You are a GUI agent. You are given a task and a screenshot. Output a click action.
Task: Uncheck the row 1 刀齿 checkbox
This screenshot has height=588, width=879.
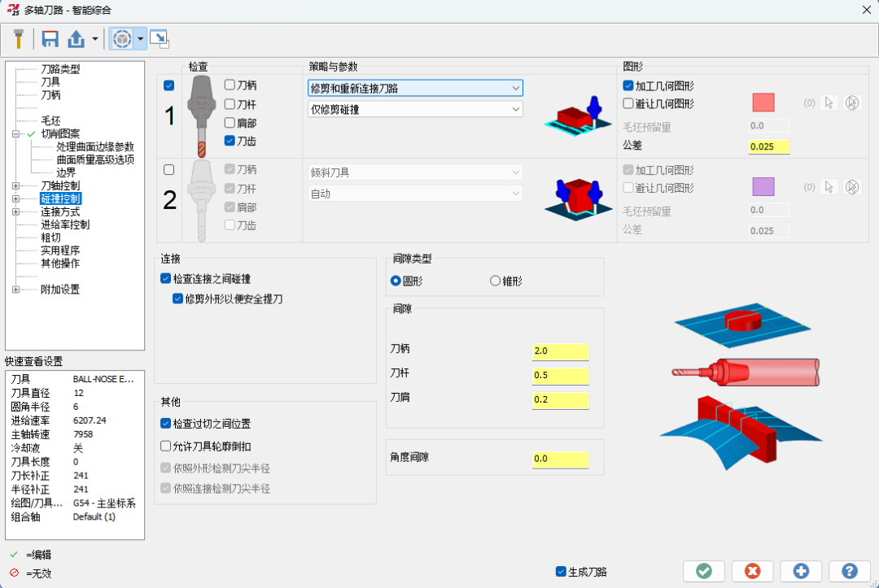[230, 141]
